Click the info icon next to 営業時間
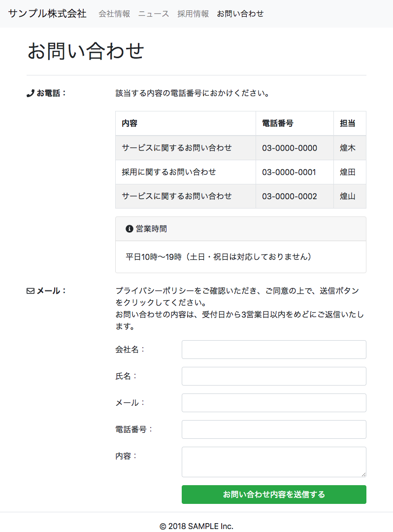This screenshot has height=532, width=393. pos(130,229)
